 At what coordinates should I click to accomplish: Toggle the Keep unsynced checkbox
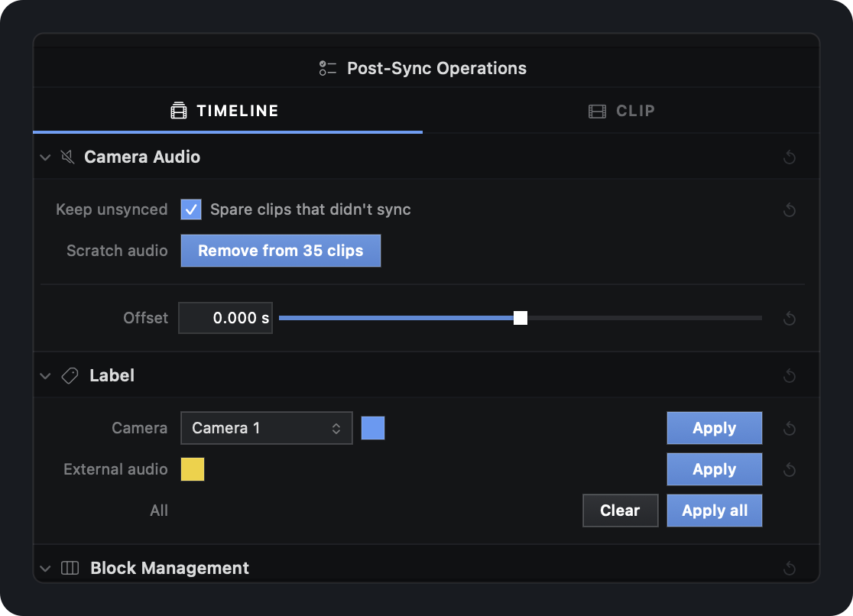pyautogui.click(x=191, y=209)
